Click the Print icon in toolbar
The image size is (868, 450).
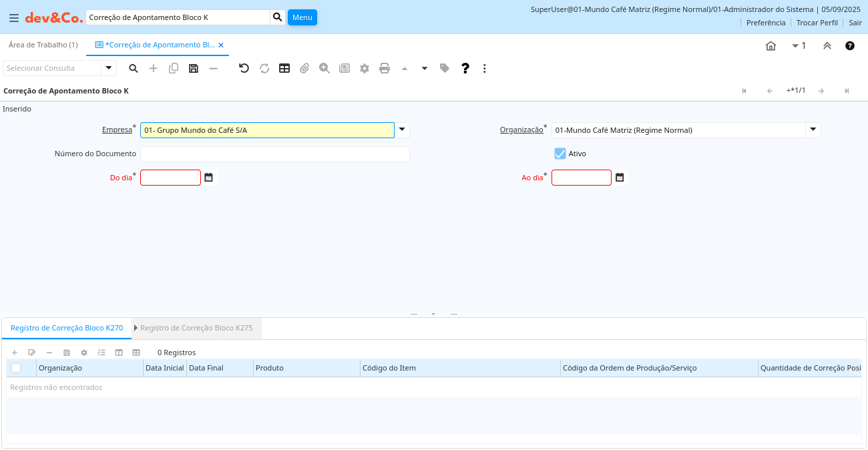click(x=385, y=68)
